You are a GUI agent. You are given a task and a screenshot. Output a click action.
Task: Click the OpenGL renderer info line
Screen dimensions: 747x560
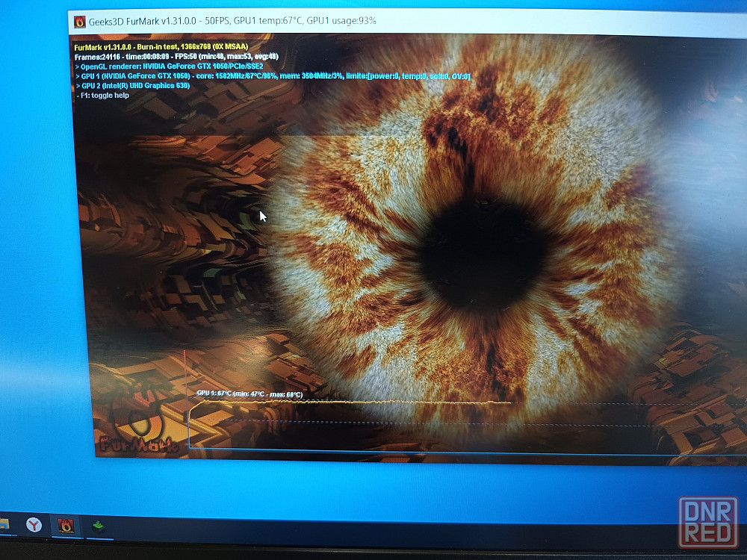pyautogui.click(x=170, y=66)
